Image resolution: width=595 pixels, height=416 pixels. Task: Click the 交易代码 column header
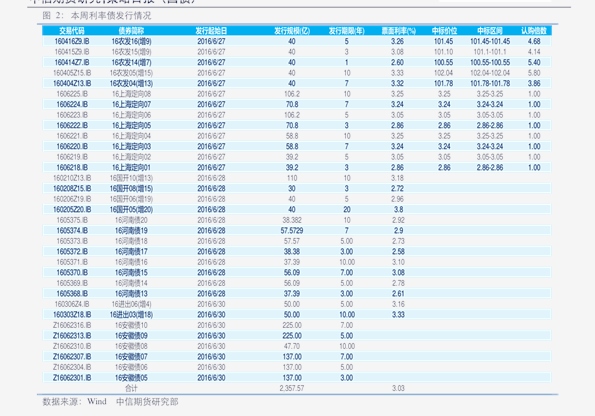pos(72,31)
